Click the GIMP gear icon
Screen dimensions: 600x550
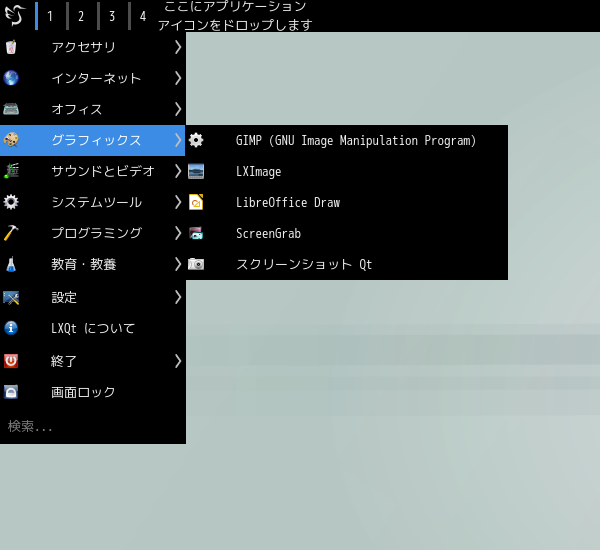(196, 140)
